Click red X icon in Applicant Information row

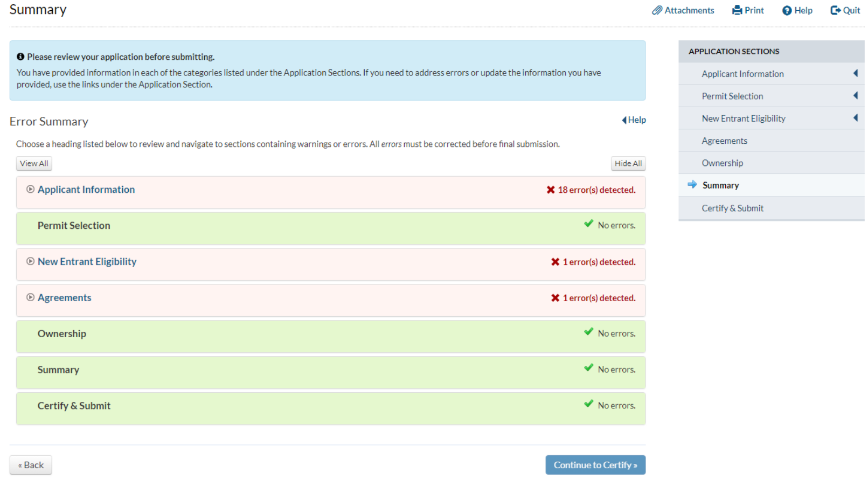[550, 190]
